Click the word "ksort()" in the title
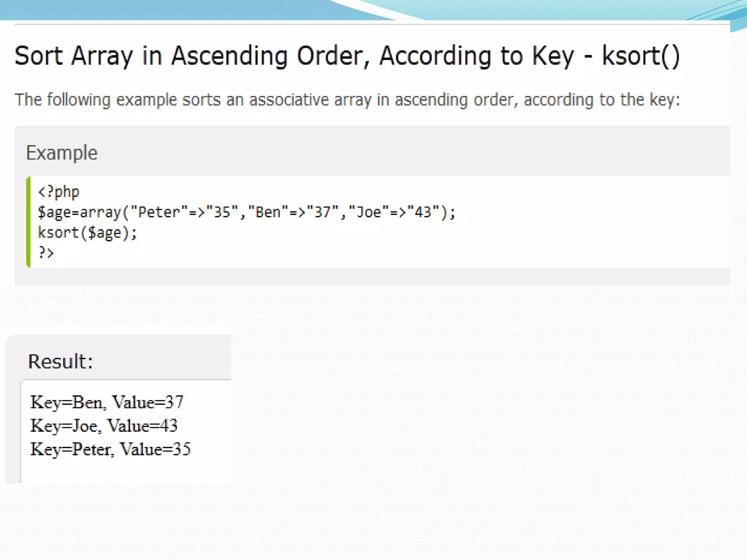The width and height of the screenshot is (747, 560). (x=640, y=56)
